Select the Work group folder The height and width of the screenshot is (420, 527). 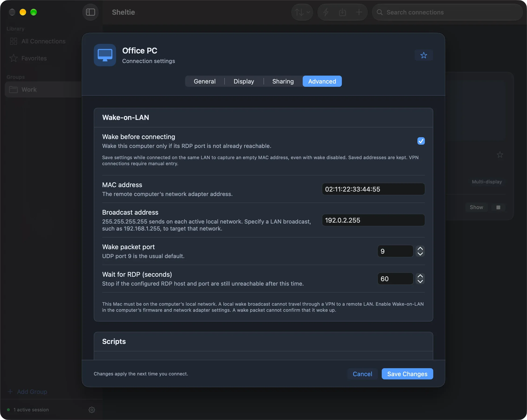[43, 90]
